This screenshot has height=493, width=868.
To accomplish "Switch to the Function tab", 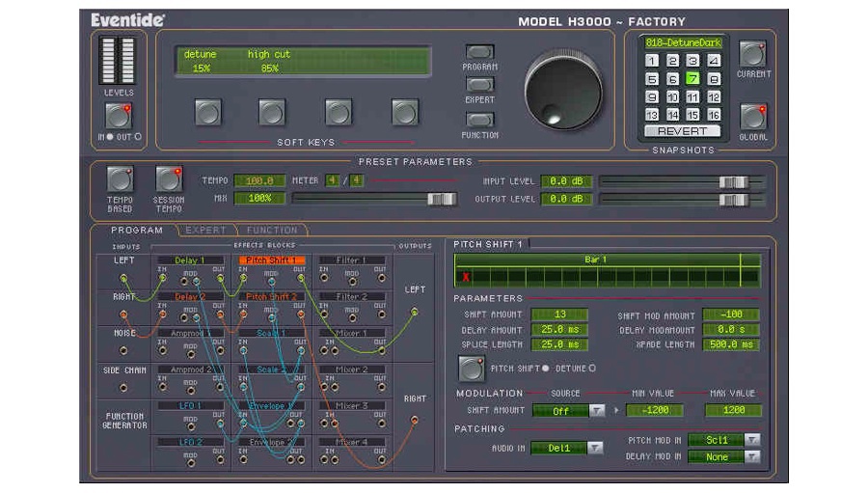I will click(272, 230).
